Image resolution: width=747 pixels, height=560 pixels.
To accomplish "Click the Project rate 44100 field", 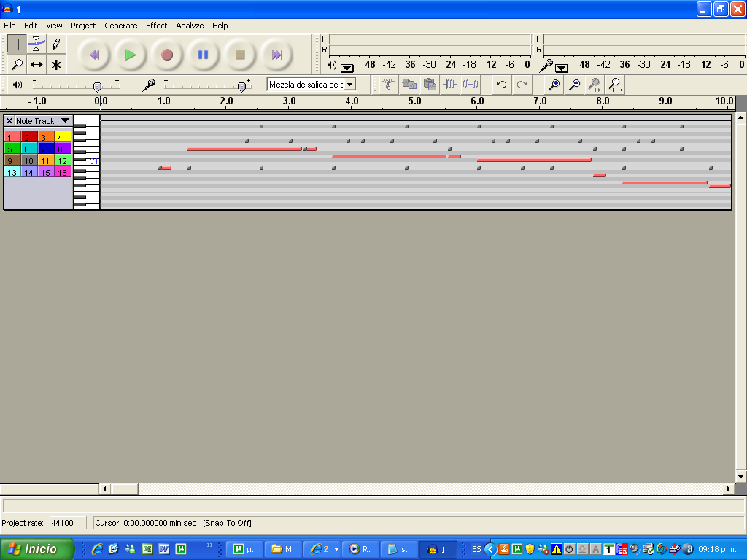I will tap(66, 523).
